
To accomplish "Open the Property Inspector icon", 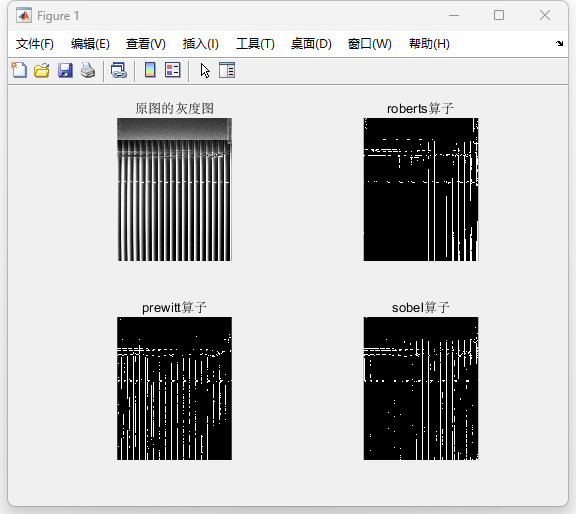I will coord(227,70).
